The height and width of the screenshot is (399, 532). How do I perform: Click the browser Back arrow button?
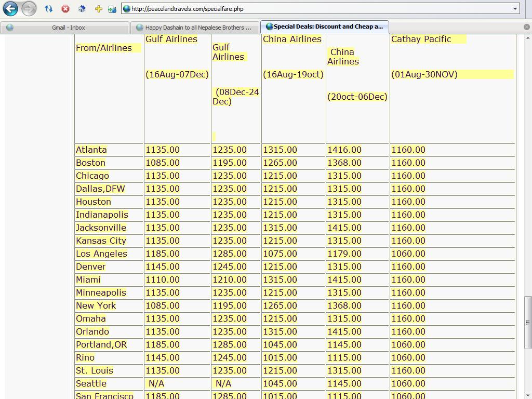click(x=10, y=8)
